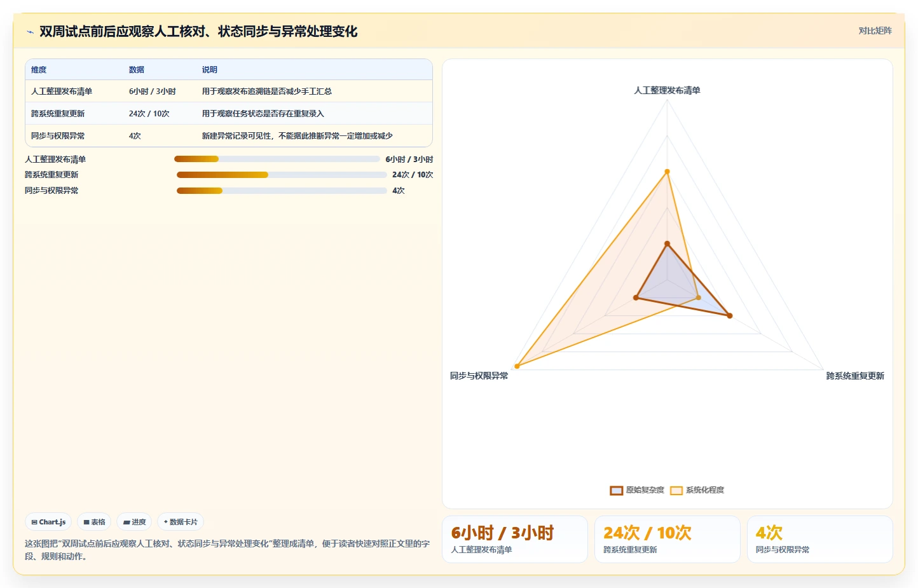This screenshot has height=588, width=918.
Task: Click table cell 24次 / 10次
Action: coord(149,114)
